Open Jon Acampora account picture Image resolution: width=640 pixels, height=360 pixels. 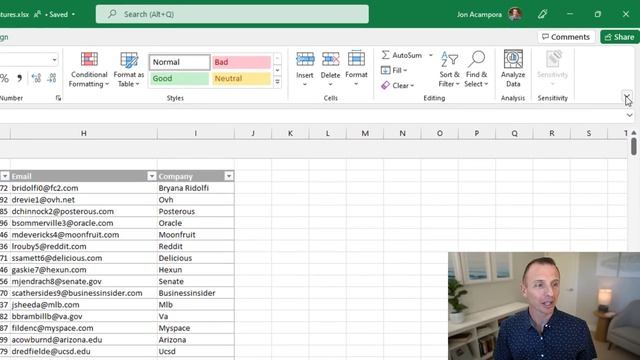point(515,14)
